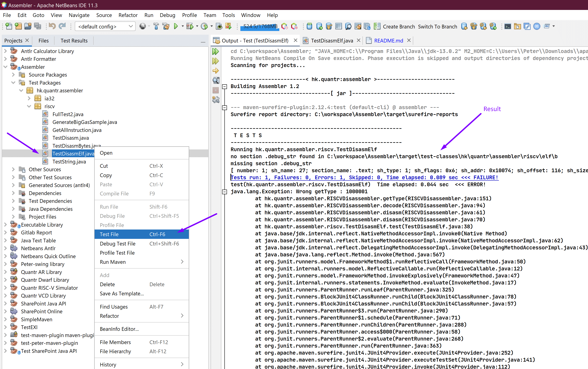Open the Debug Project arrow dropdown
Viewport: 588px width, 369px height.
tap(197, 26)
